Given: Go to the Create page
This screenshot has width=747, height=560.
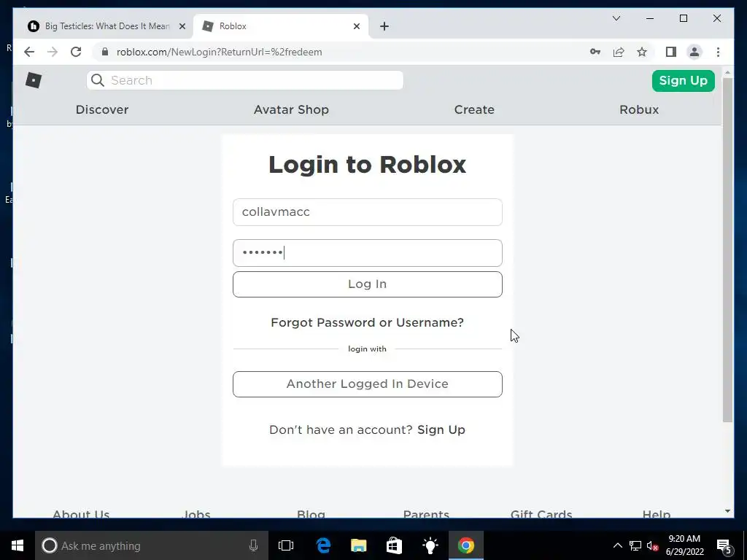Looking at the screenshot, I should click(x=474, y=109).
